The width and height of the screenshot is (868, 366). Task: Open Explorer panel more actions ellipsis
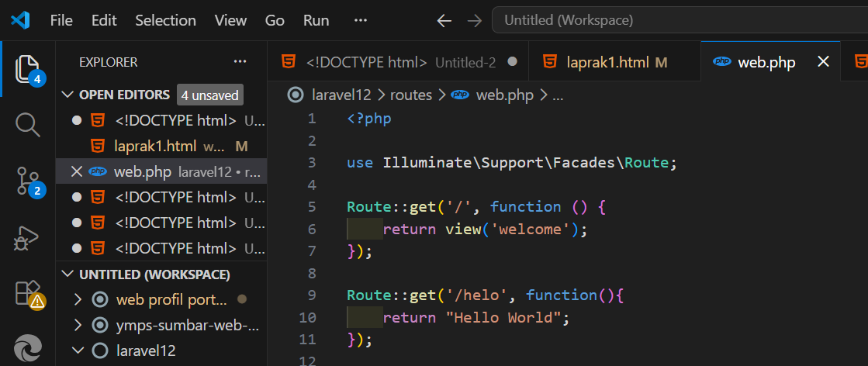coord(240,62)
